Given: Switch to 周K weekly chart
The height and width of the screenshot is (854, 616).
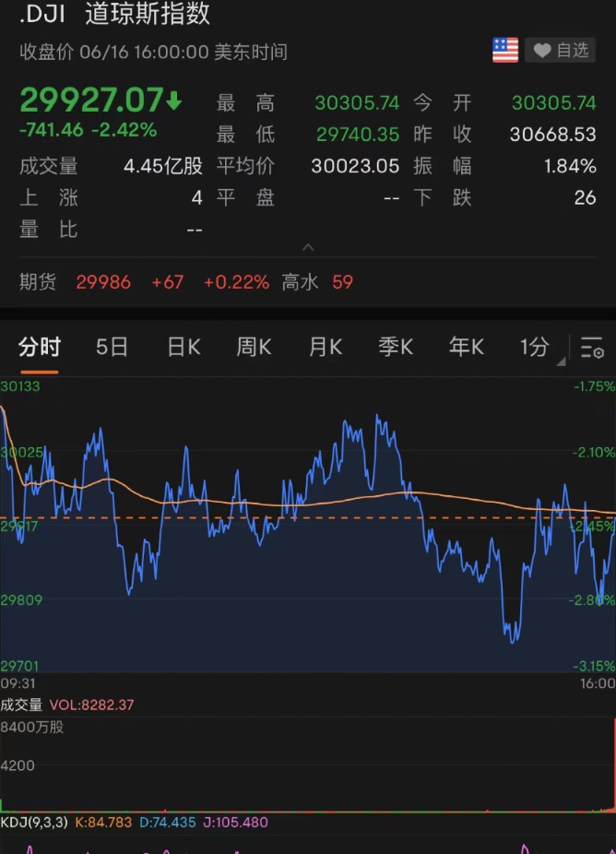Looking at the screenshot, I should tap(254, 347).
